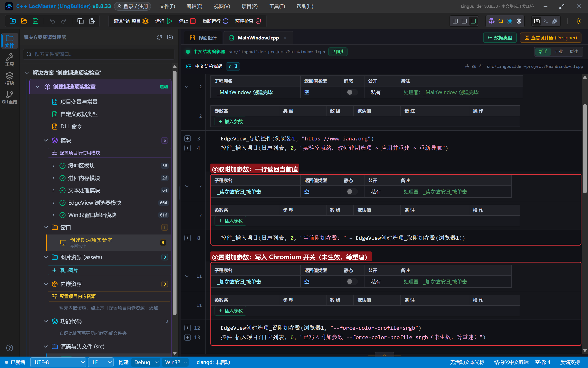Expand EdgeView 浏览器模块 node
Viewport: 588px width, 368px height.
(x=54, y=203)
